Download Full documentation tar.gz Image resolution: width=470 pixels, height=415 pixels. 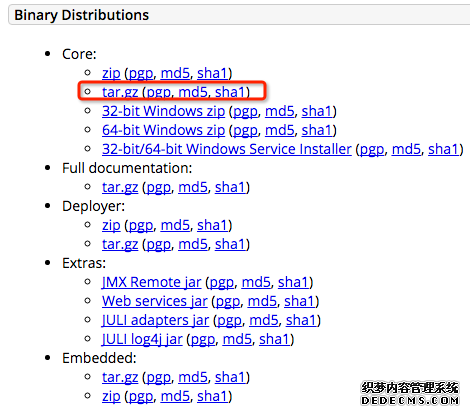tap(120, 187)
